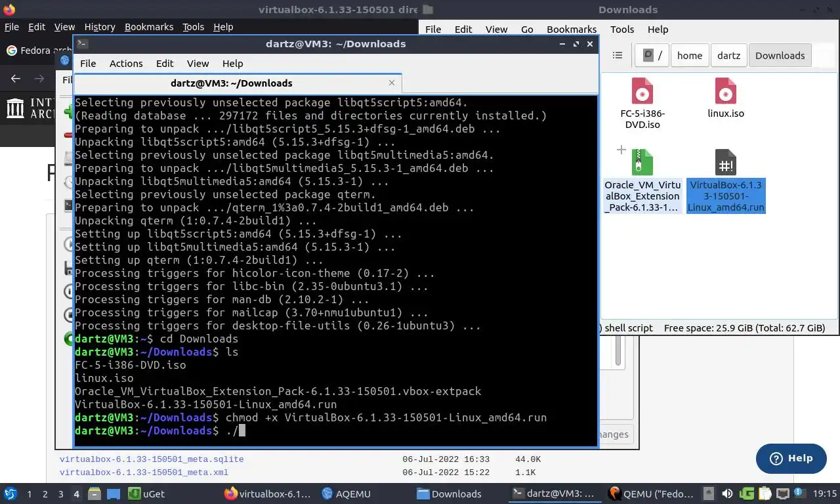Screen dimensions: 840x504
Task: Open the update notifier tray icon
Action: 801,493
